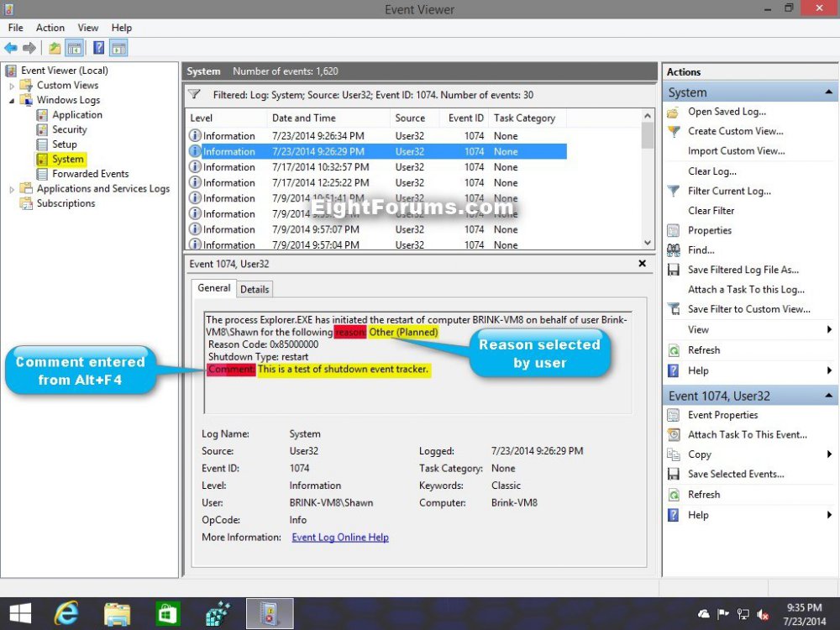Viewport: 840px width, 630px height.
Task: Open the Event Log Online Help link
Action: click(x=340, y=538)
